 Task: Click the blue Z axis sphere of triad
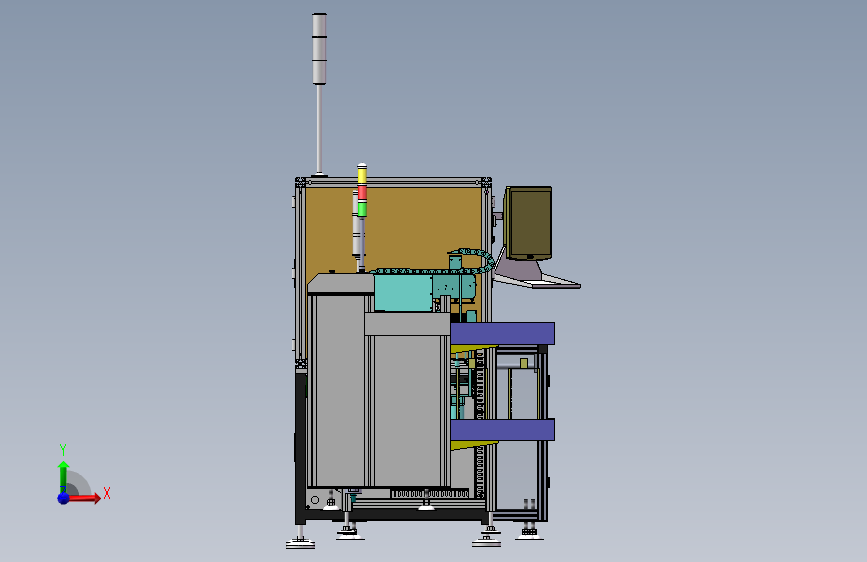pos(64,498)
